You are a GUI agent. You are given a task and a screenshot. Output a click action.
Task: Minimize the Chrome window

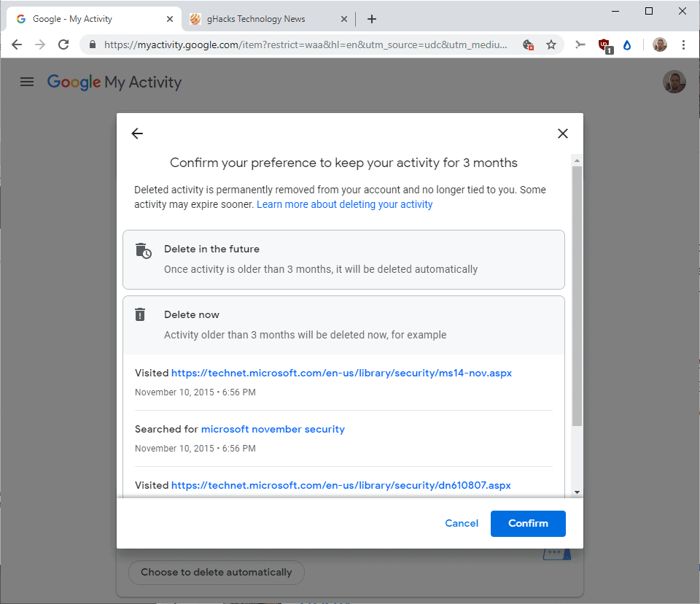tap(615, 11)
